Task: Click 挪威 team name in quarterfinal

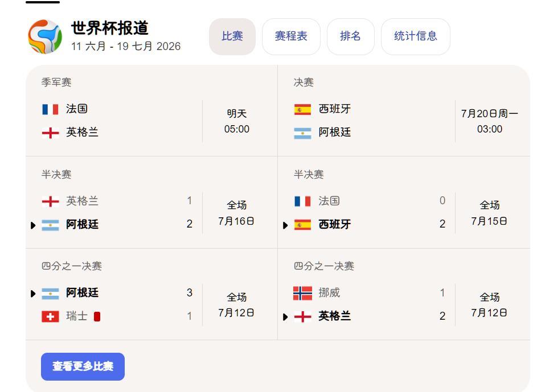Action: [x=329, y=293]
